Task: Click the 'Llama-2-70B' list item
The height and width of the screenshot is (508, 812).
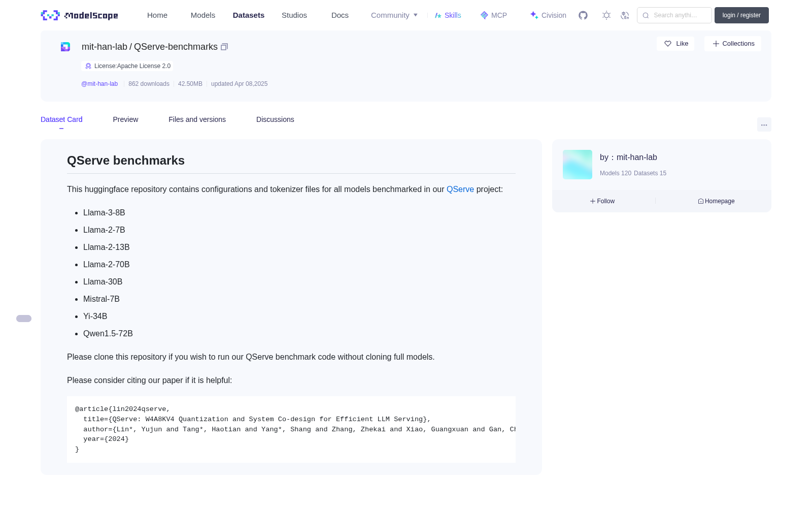Action: pos(107,264)
